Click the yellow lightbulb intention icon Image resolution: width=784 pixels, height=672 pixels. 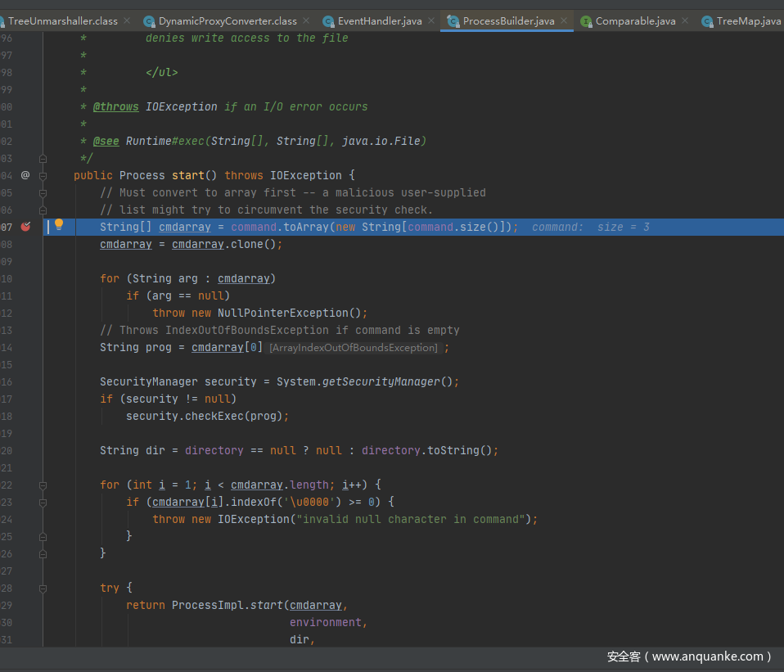click(x=59, y=225)
